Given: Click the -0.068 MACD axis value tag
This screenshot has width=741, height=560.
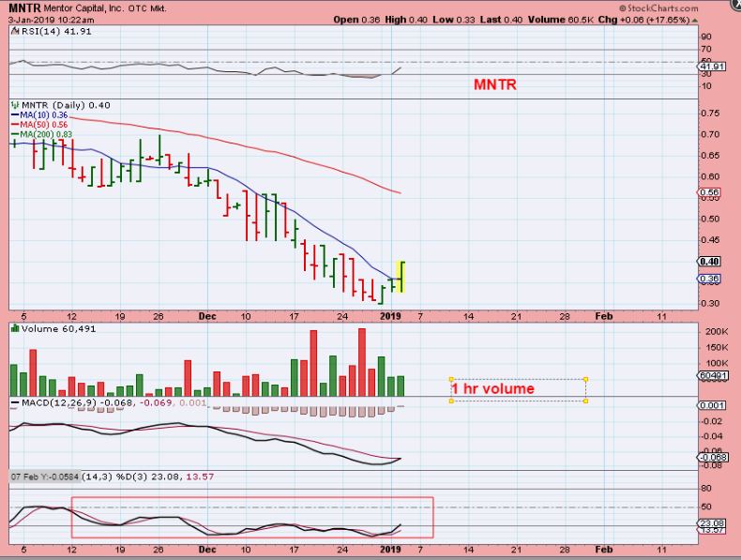Looking at the screenshot, I should point(713,457).
